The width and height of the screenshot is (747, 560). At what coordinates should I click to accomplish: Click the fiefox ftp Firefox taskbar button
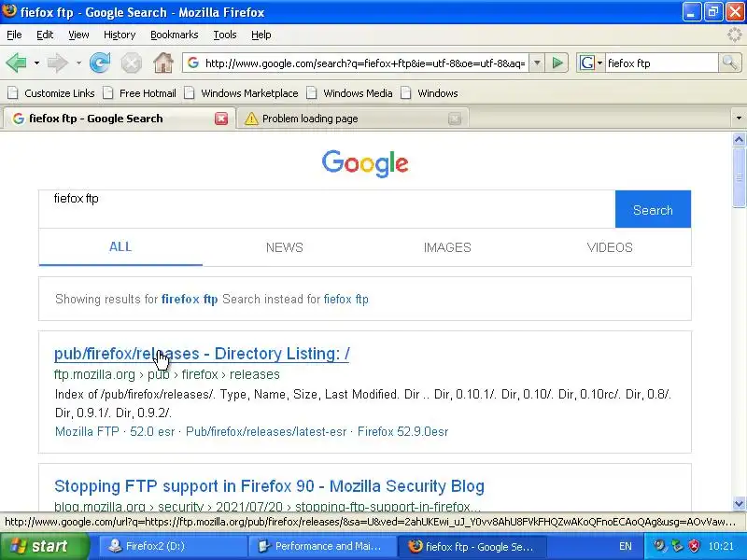click(x=472, y=546)
